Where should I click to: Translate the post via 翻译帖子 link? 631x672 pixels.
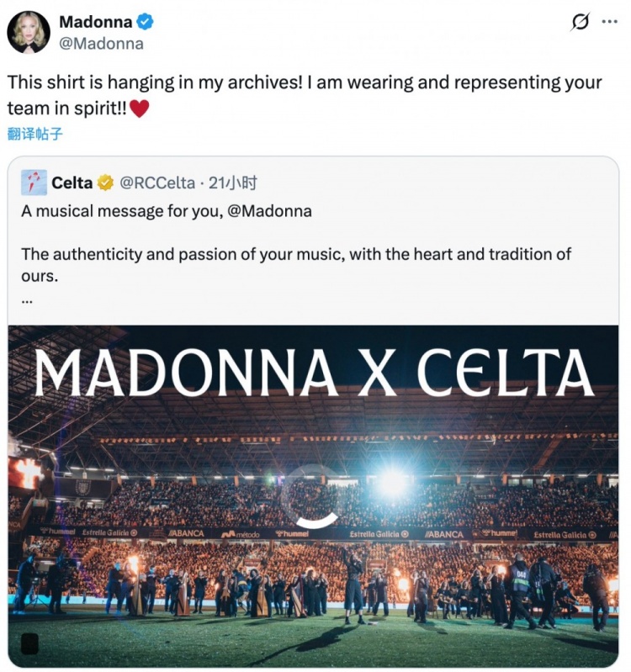[x=35, y=133]
